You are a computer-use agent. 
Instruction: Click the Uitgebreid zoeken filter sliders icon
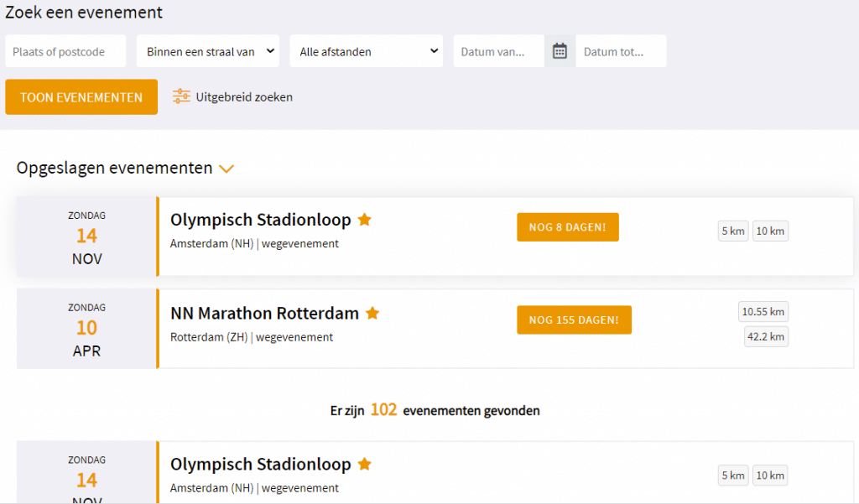pyautogui.click(x=181, y=96)
